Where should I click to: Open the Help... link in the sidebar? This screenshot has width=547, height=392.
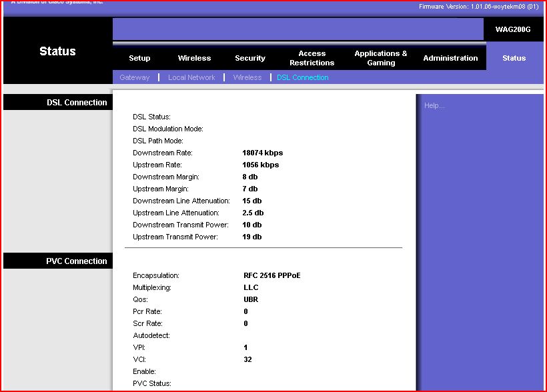click(434, 105)
